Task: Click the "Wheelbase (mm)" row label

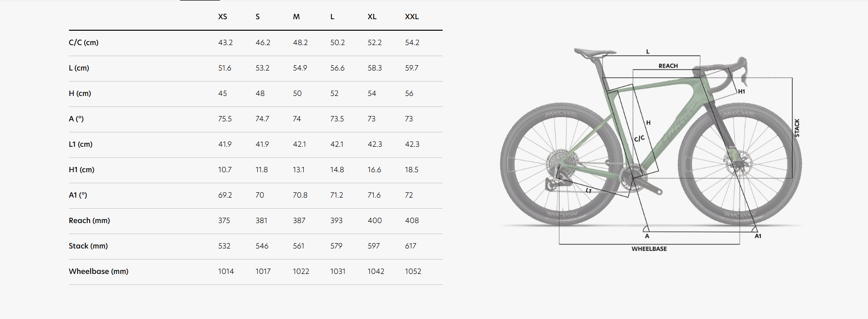Action: click(99, 272)
